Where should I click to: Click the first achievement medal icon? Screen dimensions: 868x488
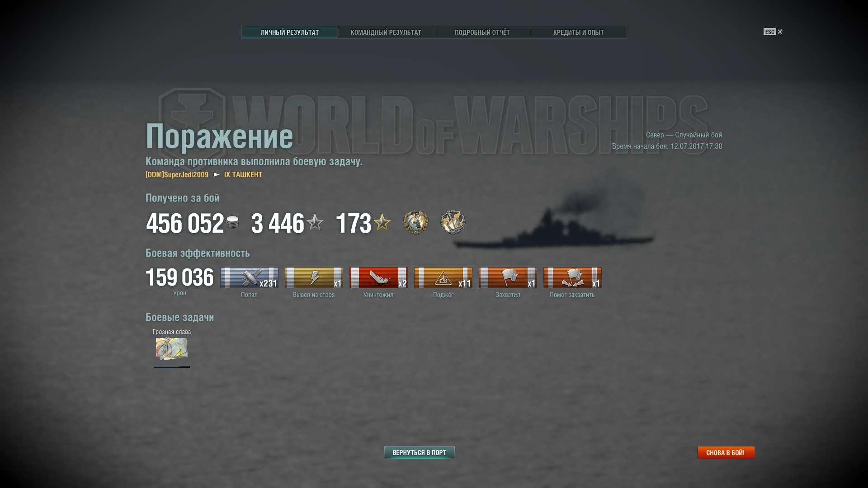416,222
